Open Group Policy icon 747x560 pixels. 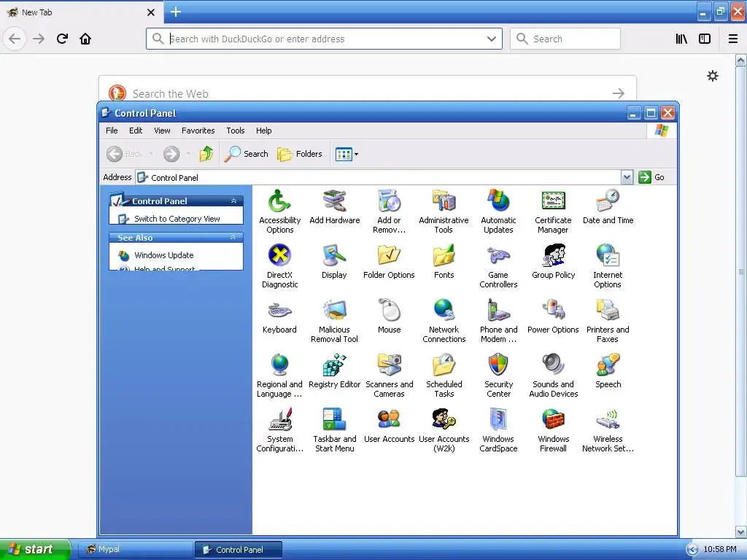553,262
